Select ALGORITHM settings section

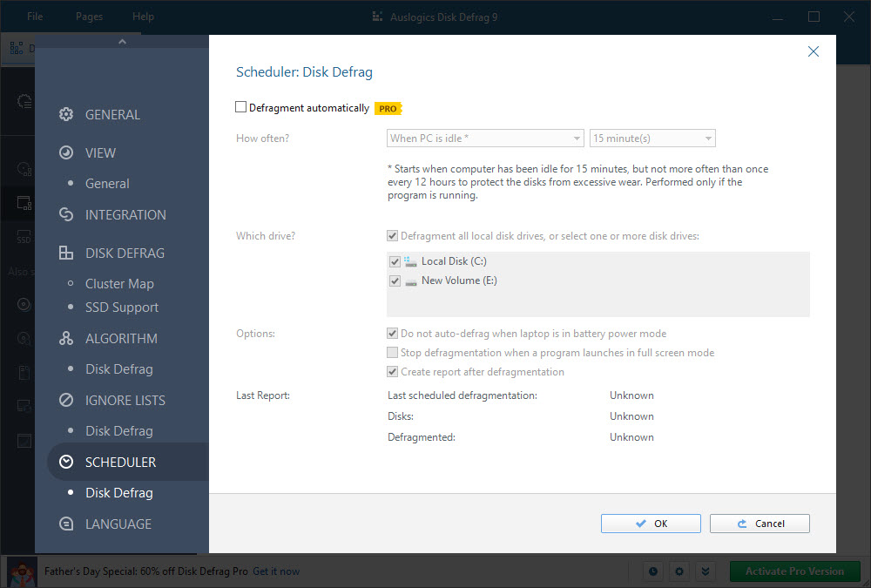(121, 339)
